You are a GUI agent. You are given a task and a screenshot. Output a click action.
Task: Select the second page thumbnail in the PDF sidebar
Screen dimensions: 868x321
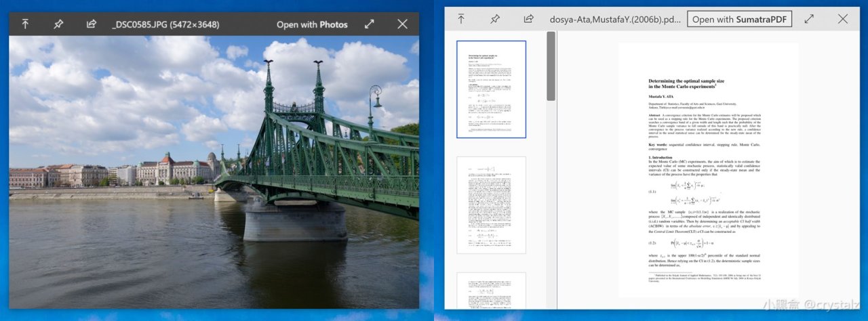pos(492,205)
